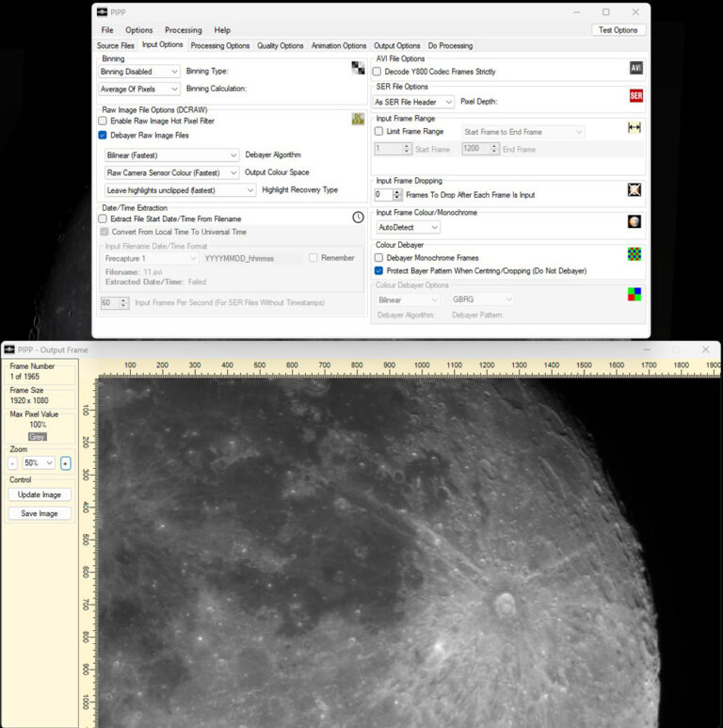The height and width of the screenshot is (728, 723).
Task: Click the binning checkerboard icon
Action: [x=358, y=68]
